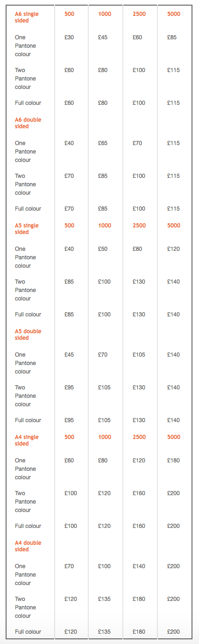Select 'Two Pantone colour' label under A6 single sided

[25, 79]
